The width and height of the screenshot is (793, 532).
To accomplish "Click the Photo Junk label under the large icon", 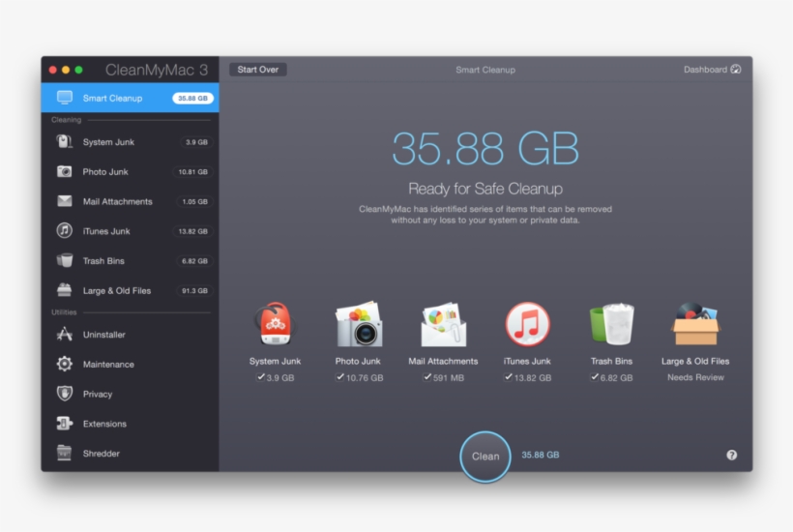I will point(358,361).
